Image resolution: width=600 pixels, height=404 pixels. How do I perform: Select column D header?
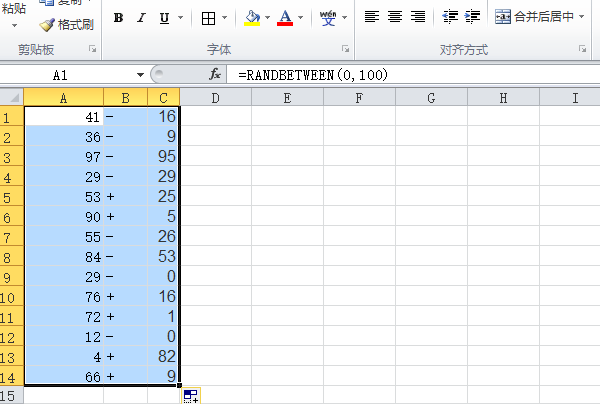click(215, 98)
